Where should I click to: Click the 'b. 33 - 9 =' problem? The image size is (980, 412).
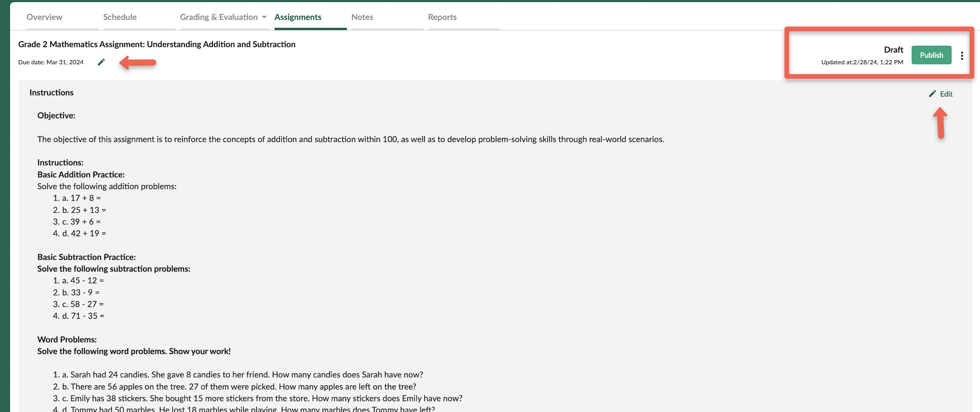coord(81,292)
